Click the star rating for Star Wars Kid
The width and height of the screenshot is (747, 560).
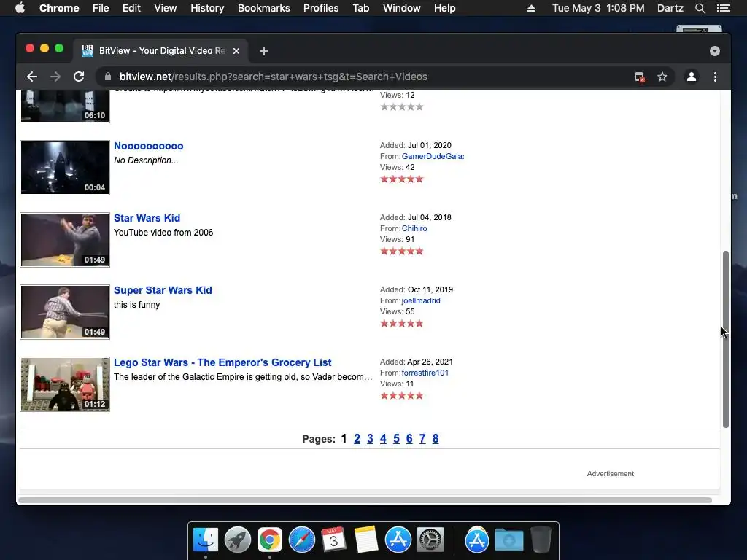point(402,252)
